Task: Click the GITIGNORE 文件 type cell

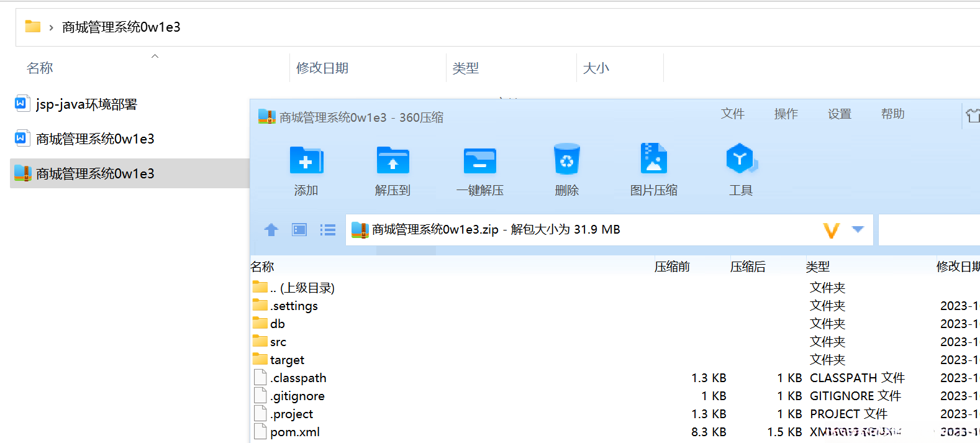Action: [x=855, y=396]
